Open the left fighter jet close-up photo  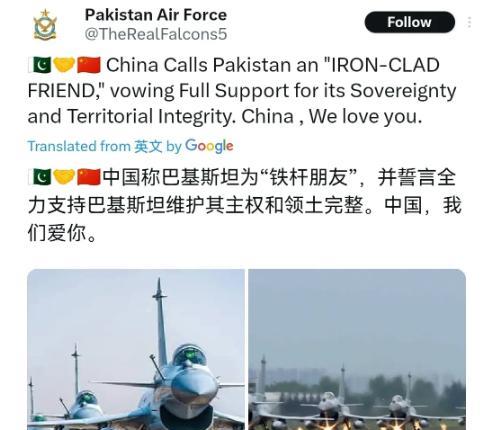point(136,349)
